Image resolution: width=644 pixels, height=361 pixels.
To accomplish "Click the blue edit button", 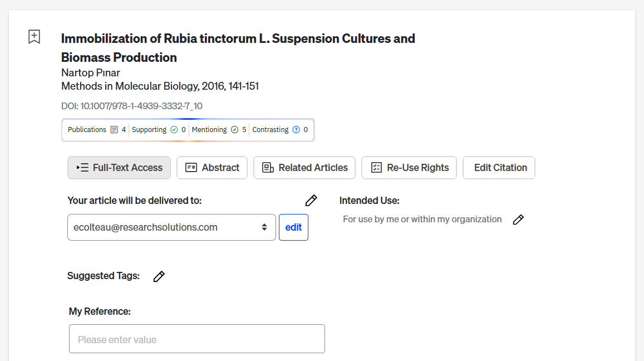I will [293, 227].
